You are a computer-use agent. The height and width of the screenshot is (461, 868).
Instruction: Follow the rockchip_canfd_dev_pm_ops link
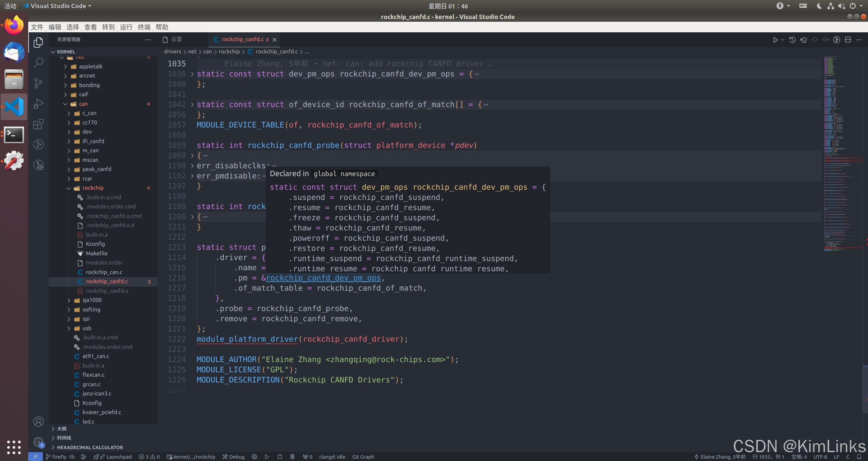(323, 278)
